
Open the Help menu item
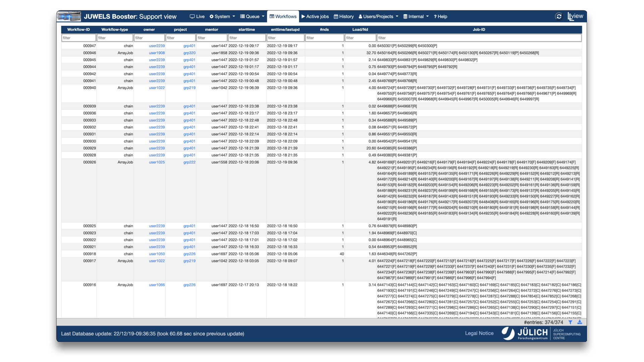(x=440, y=16)
